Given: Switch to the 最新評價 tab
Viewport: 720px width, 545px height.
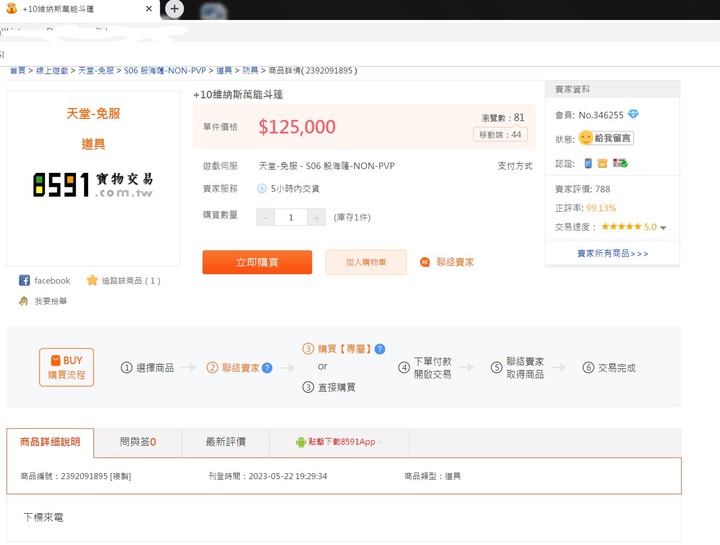Looking at the screenshot, I should click(x=225, y=442).
